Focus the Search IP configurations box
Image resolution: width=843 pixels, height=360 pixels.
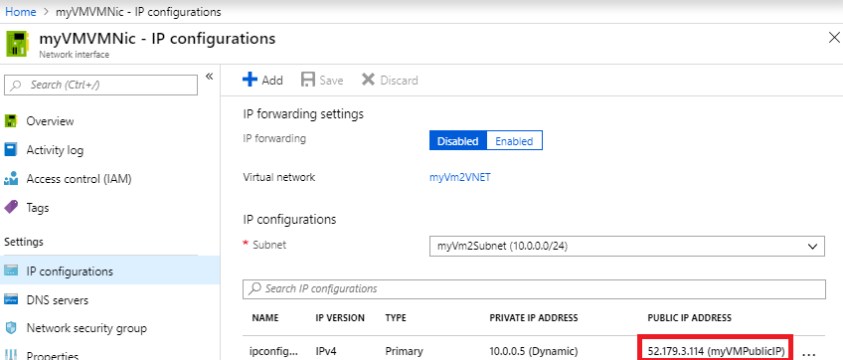534,289
